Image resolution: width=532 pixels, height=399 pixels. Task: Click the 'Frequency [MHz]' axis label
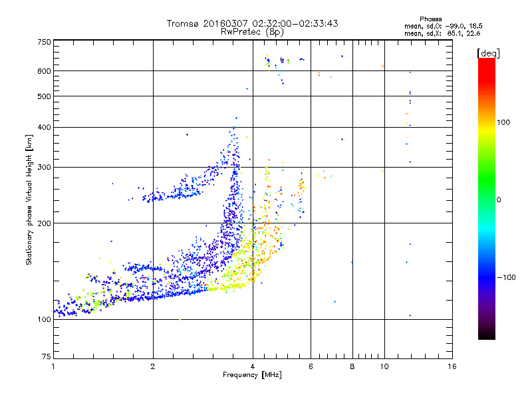point(252,375)
